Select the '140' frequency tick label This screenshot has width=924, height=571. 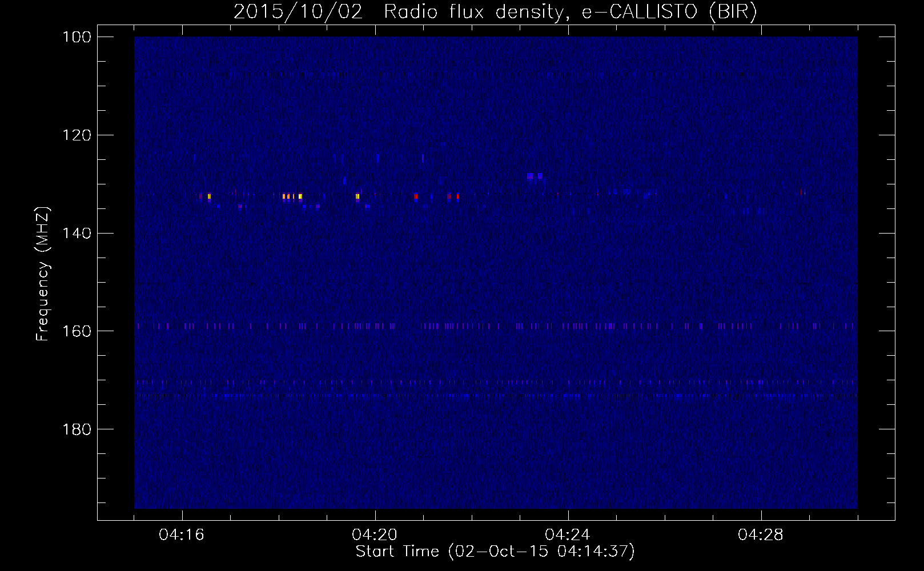[77, 233]
